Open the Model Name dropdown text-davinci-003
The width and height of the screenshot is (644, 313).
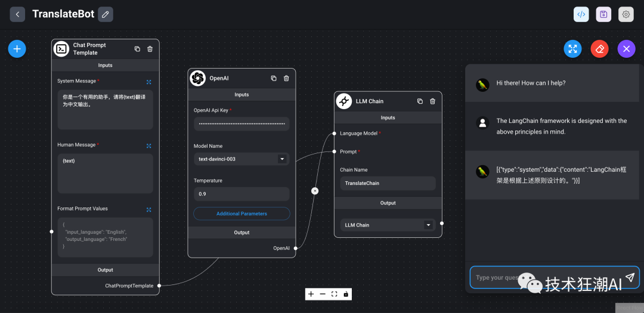[x=241, y=159]
